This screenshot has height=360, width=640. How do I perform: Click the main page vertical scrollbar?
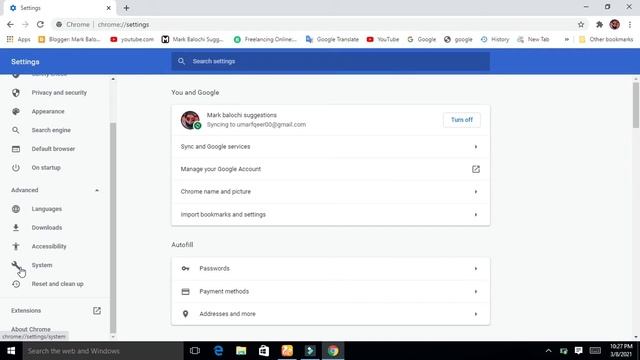point(636,105)
